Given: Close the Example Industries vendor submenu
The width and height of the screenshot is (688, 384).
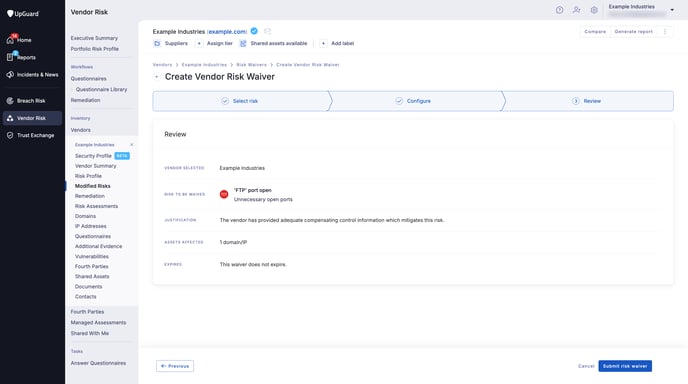Looking at the screenshot, I should [x=132, y=145].
